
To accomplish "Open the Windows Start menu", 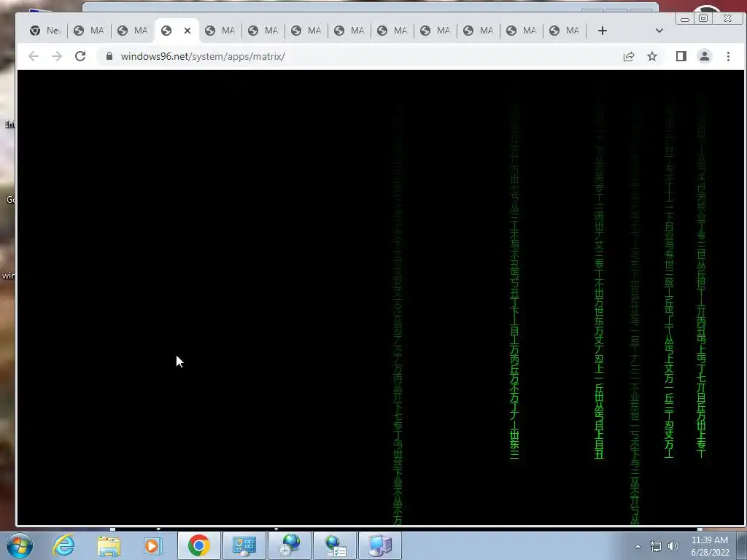I will click(x=20, y=545).
